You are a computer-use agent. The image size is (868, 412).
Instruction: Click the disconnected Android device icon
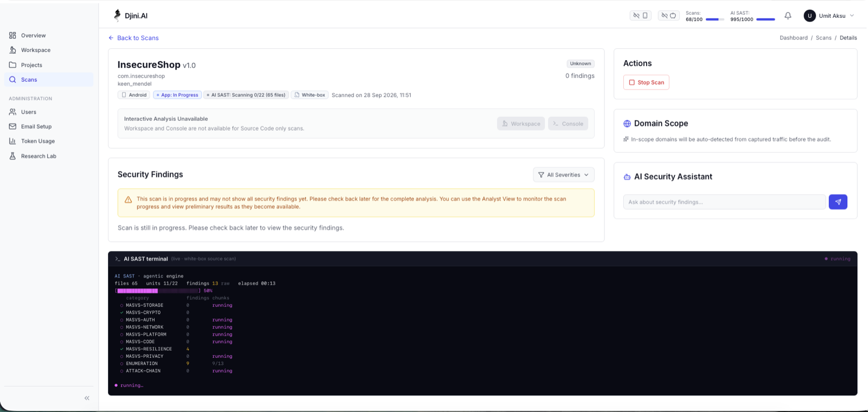coord(640,16)
